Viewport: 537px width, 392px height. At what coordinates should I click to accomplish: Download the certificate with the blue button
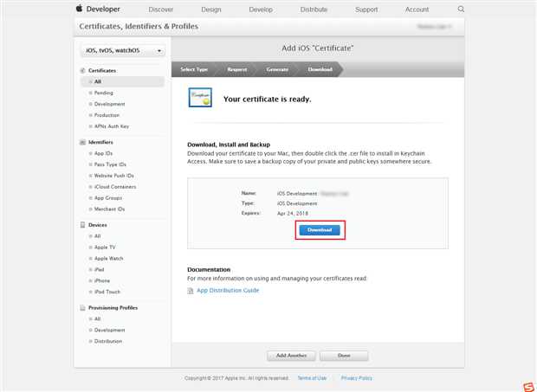(x=320, y=230)
